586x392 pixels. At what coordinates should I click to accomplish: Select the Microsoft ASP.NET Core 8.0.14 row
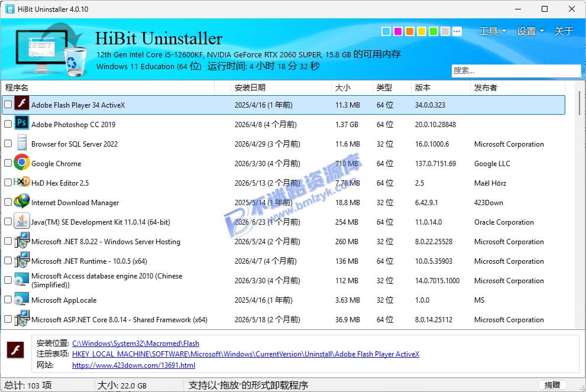[x=283, y=319]
